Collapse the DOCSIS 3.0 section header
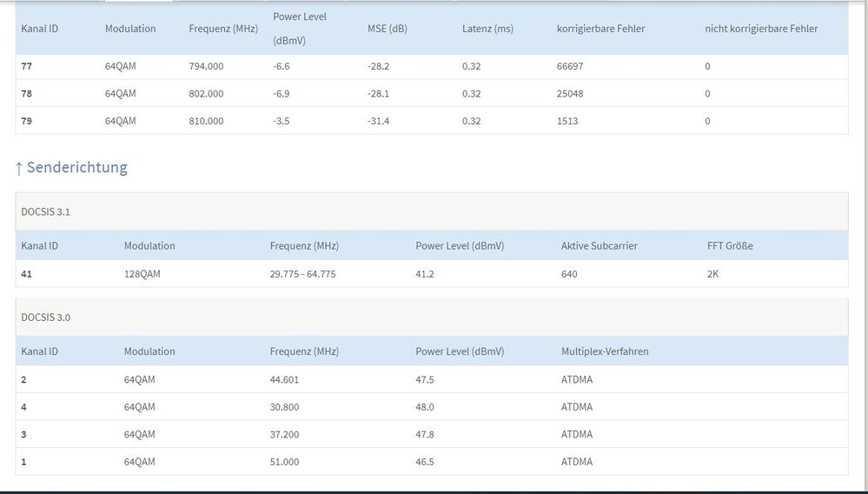This screenshot has width=868, height=494. pyautogui.click(x=46, y=317)
